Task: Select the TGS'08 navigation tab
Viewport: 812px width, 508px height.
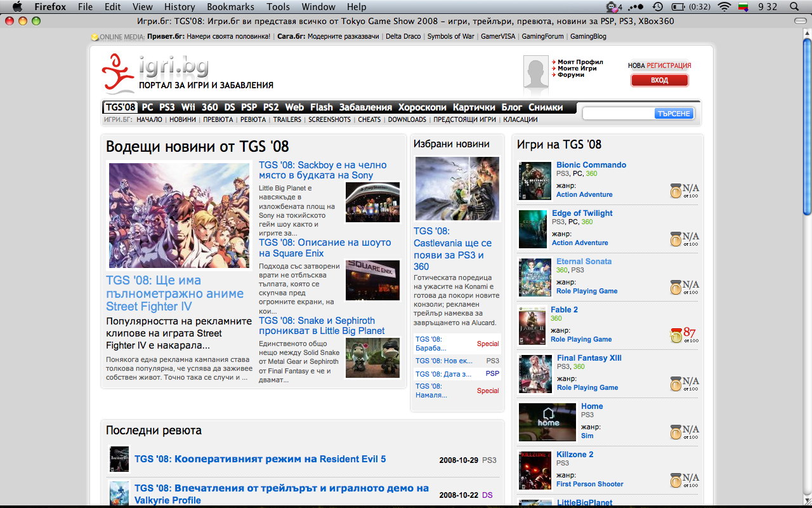Action: pos(121,107)
